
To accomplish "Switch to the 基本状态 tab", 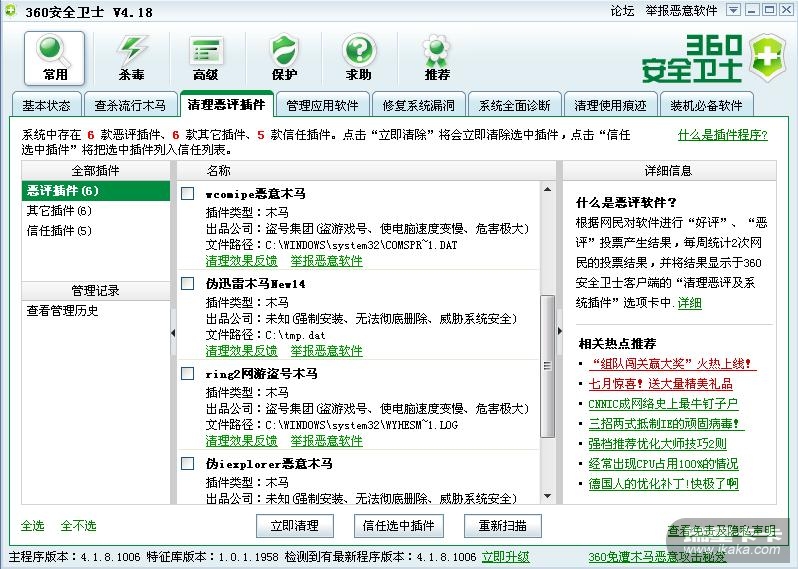I will [x=46, y=105].
